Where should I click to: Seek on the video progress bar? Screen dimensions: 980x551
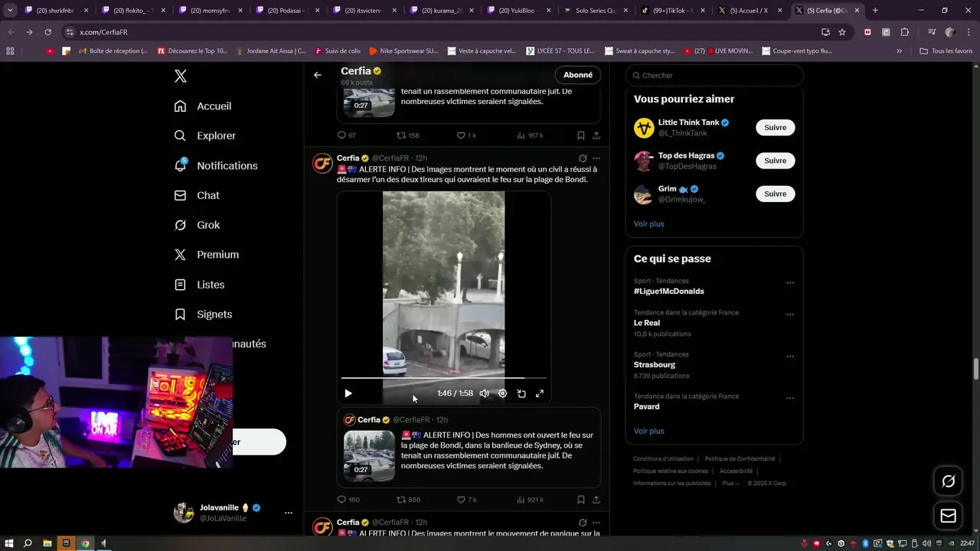pyautogui.click(x=444, y=378)
